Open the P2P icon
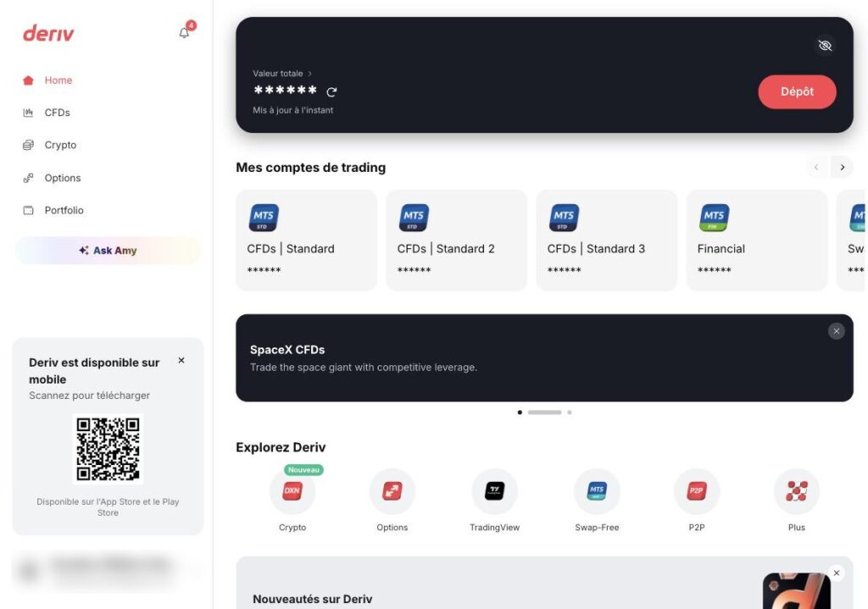 [x=697, y=491]
